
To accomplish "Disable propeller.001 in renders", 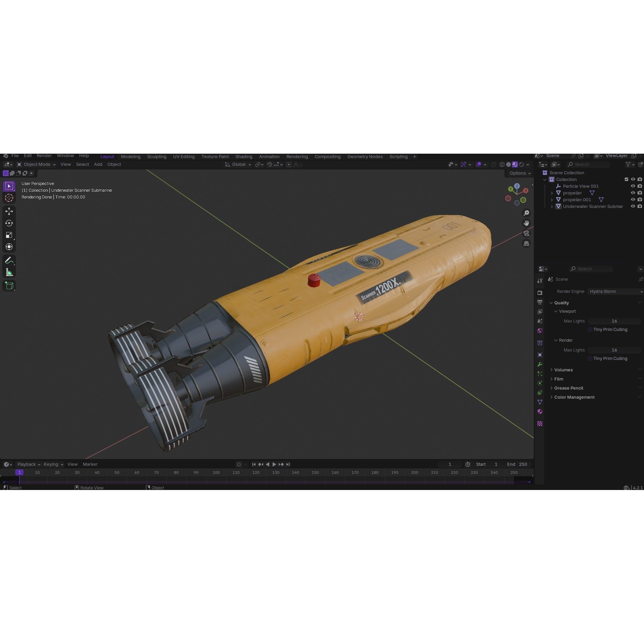I will [x=640, y=200].
